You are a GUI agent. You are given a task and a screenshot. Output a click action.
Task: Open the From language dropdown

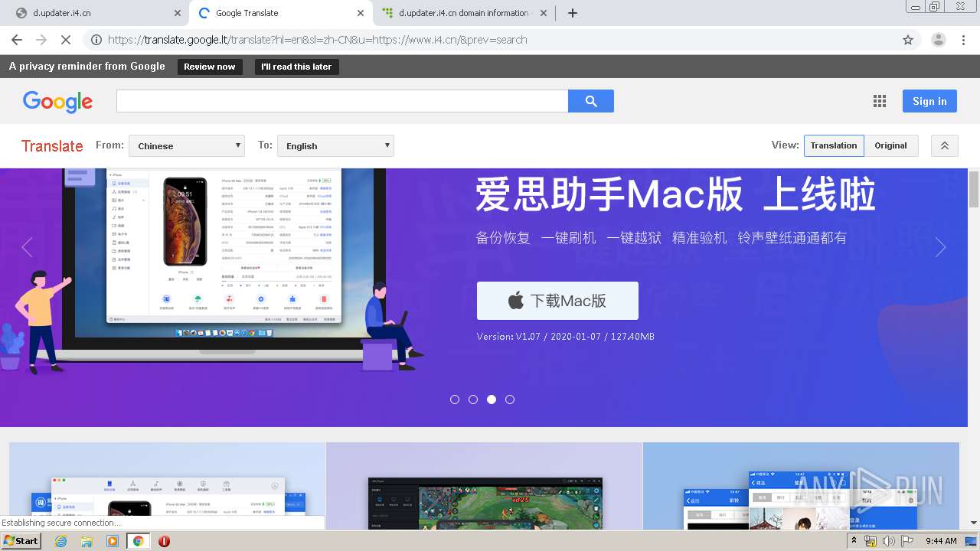click(x=186, y=145)
